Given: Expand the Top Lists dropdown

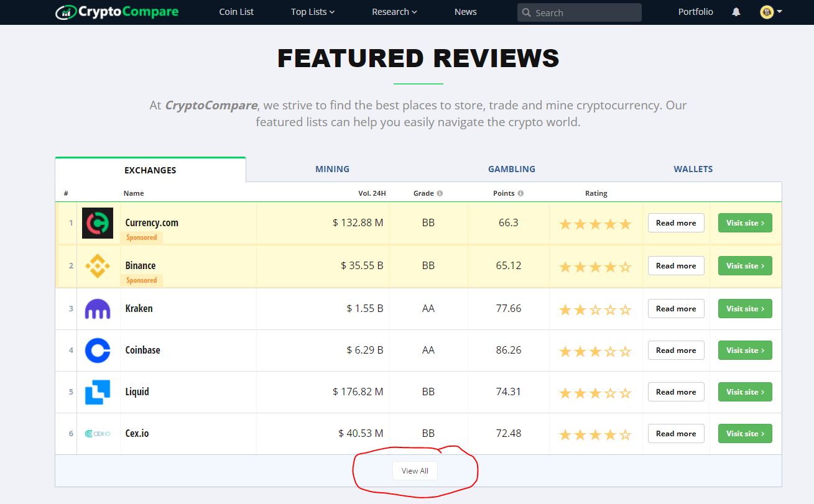Looking at the screenshot, I should (x=313, y=12).
